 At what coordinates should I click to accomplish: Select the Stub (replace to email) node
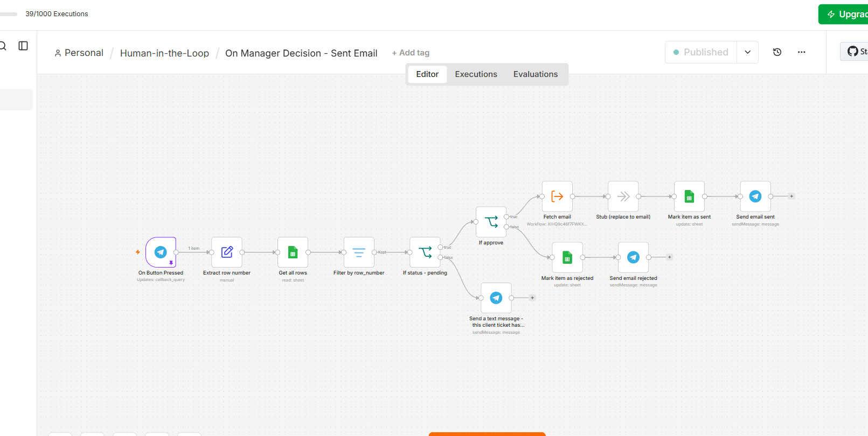point(623,196)
